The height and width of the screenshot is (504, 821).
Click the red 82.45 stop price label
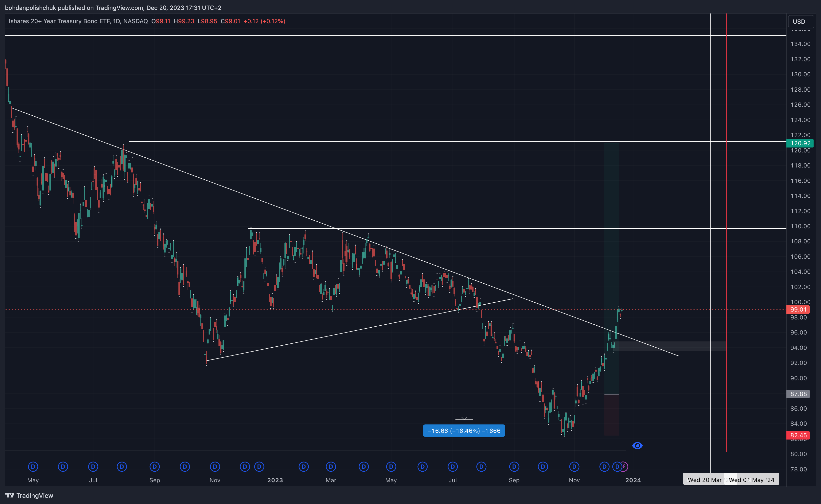pyautogui.click(x=798, y=435)
